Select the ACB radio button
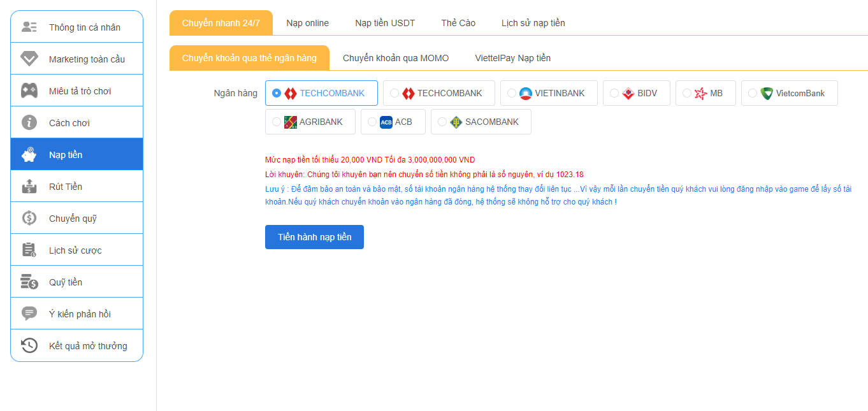Image resolution: width=868 pixels, height=411 pixels. pyautogui.click(x=372, y=122)
